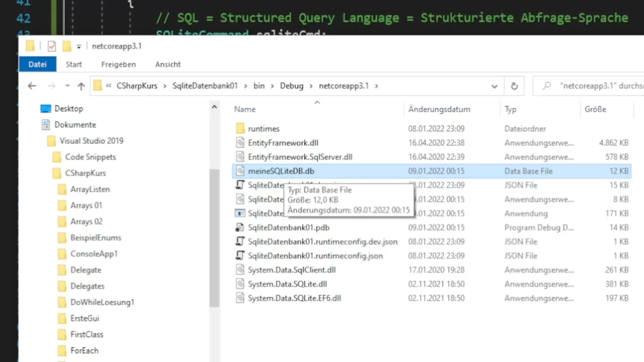Click the Back navigation arrow
This screenshot has width=644, height=362.
32,86
